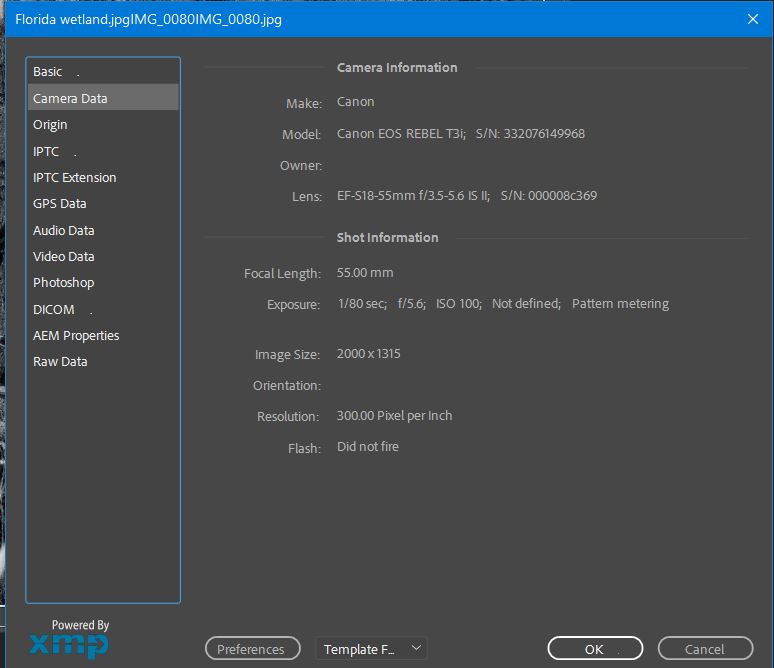Open the GPS Data section
774x668 pixels.
point(103,203)
